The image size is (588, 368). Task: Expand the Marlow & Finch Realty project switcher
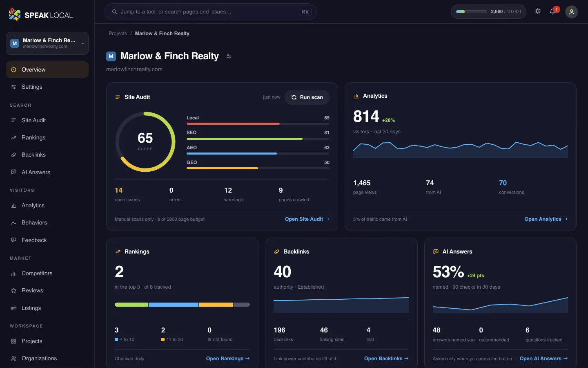click(x=47, y=43)
